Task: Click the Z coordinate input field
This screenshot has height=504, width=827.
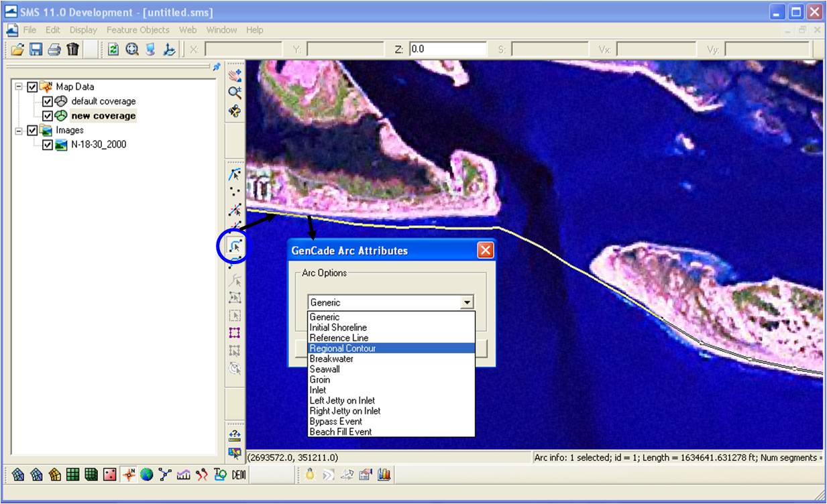Action: click(x=447, y=49)
